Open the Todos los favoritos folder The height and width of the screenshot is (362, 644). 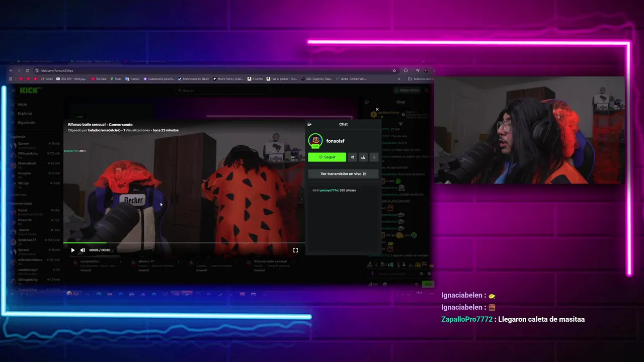point(421,79)
